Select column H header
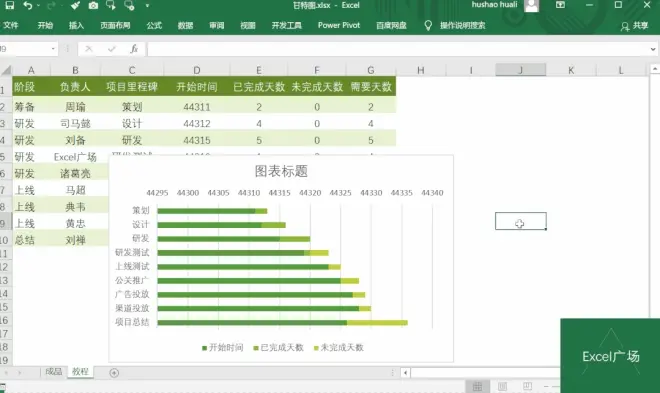This screenshot has height=393, width=660. point(420,70)
